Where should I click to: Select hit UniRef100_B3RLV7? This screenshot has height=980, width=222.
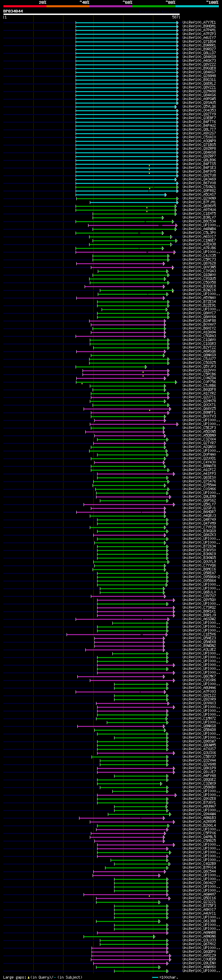[199, 218]
